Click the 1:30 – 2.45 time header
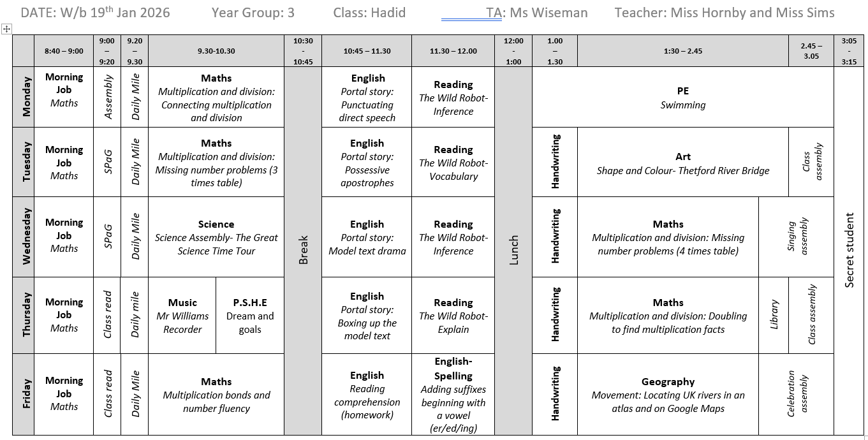Image resolution: width=868 pixels, height=440 pixels. pos(682,51)
